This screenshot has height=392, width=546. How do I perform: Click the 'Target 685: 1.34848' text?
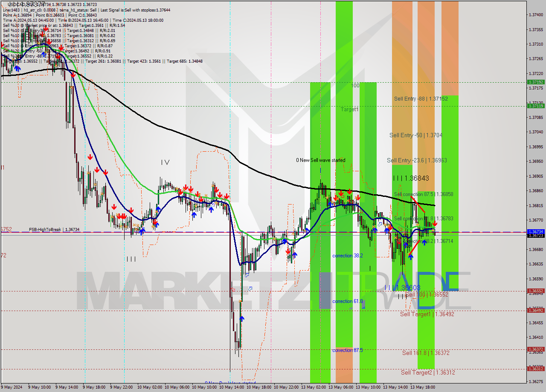[184, 61]
